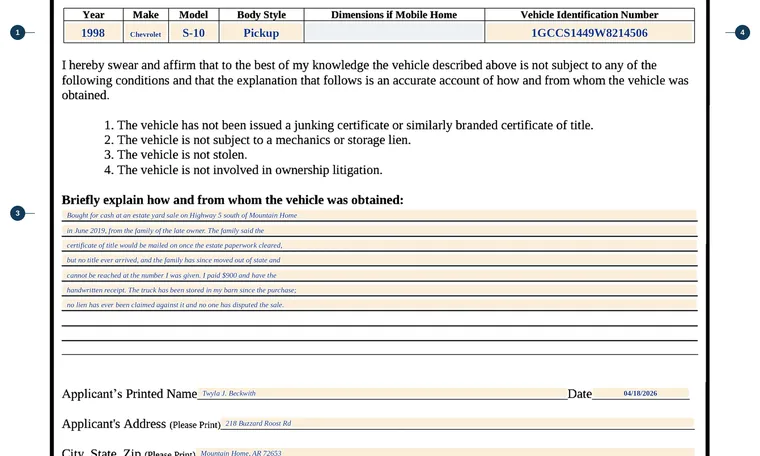Click the Year field containing 1998
Screen dimensions: 760x456
tap(93, 33)
